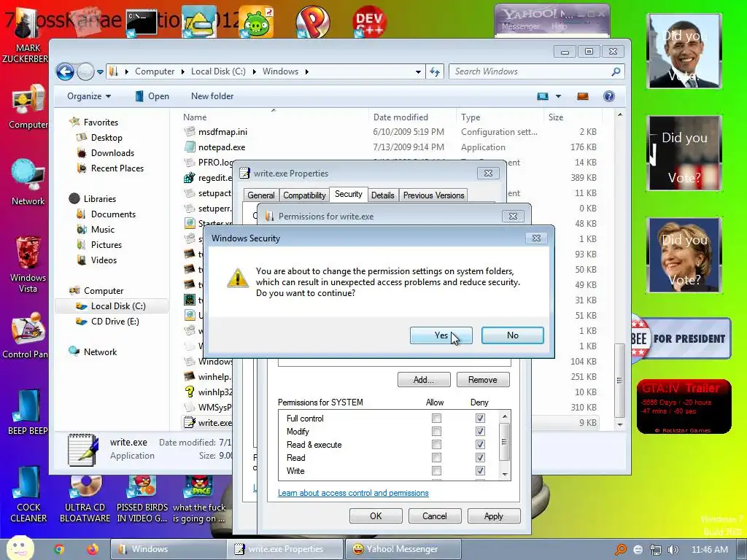Click the smiley Start button
Viewport: 747px width, 560px height.
point(20,548)
